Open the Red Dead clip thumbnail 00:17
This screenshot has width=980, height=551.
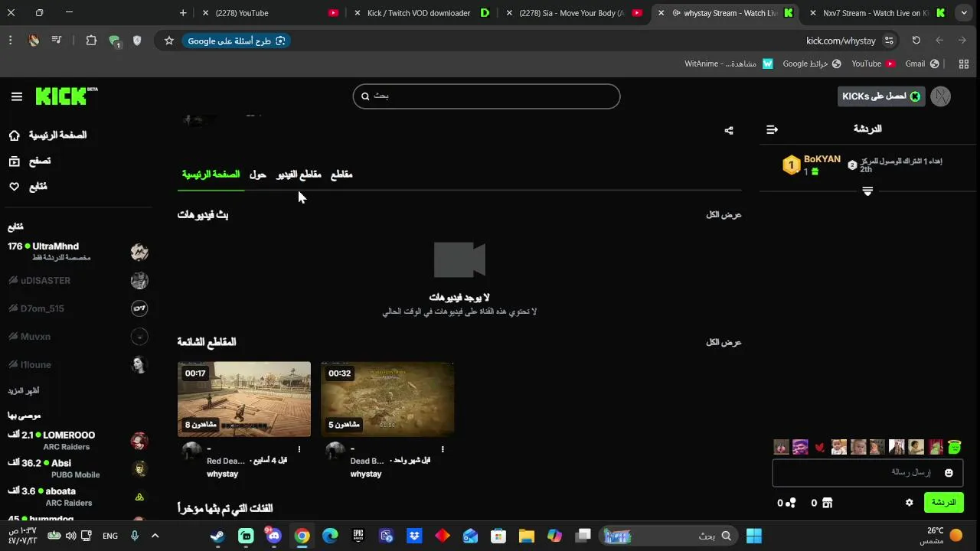(244, 399)
